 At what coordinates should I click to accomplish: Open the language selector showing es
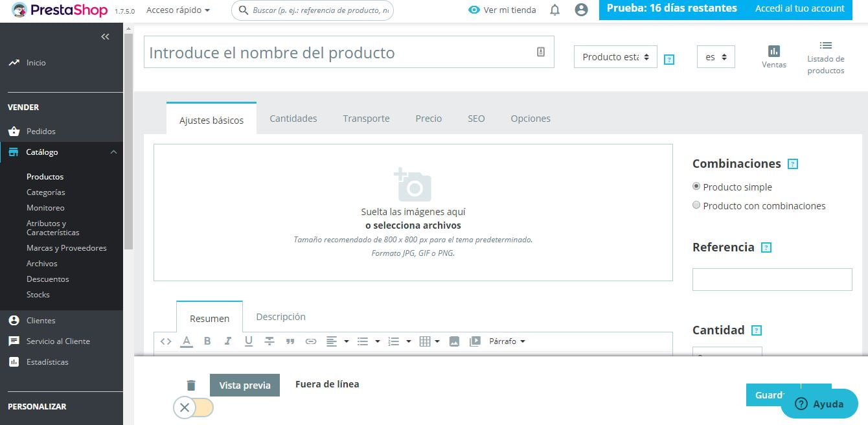715,56
